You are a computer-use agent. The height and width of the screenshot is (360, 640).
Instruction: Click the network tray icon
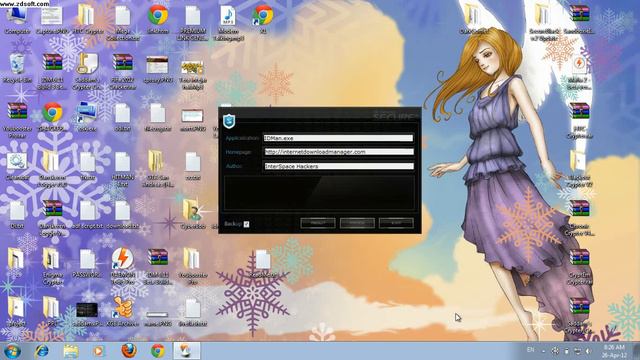(x=577, y=351)
